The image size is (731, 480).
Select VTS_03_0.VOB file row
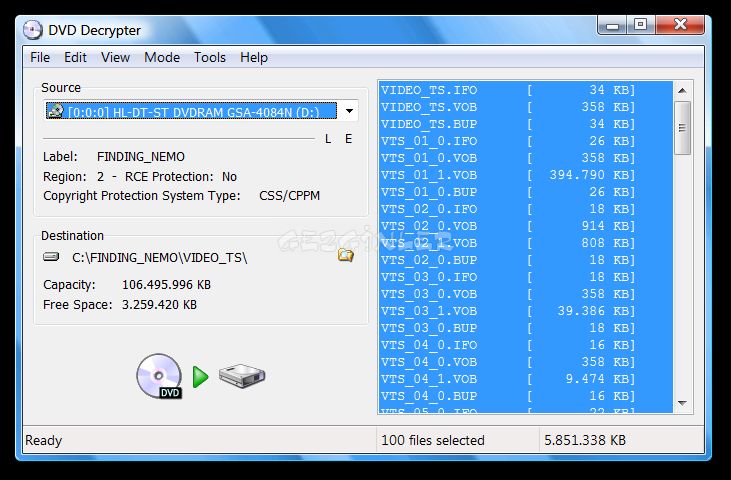pyautogui.click(x=526, y=294)
